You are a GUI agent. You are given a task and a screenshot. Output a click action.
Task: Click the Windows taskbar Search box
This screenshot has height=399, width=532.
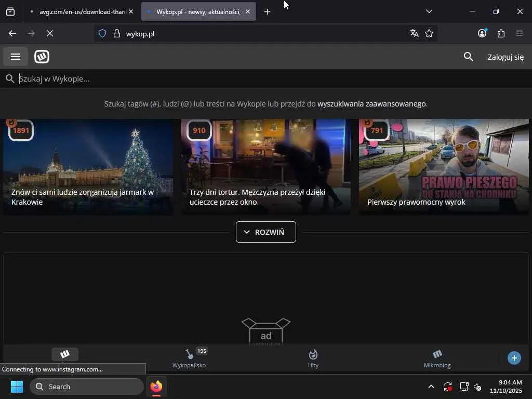click(87, 387)
